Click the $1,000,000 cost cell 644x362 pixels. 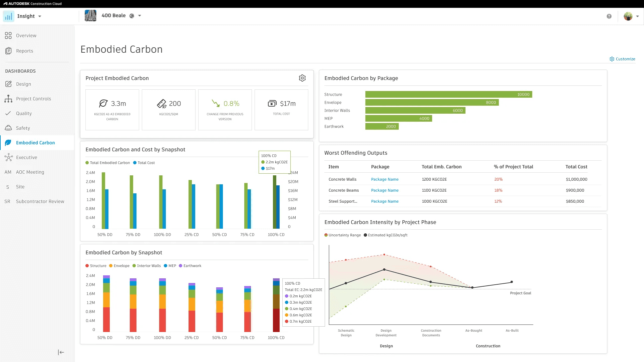[576, 179]
